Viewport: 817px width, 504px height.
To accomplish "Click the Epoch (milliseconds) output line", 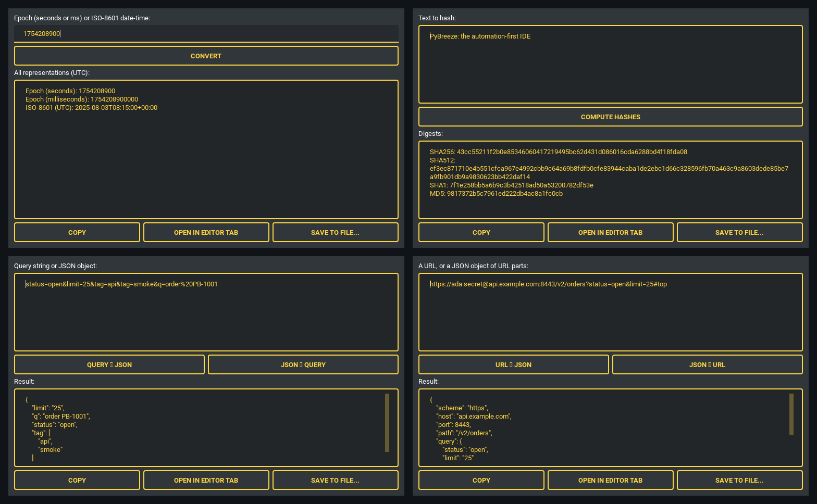I will click(x=82, y=99).
